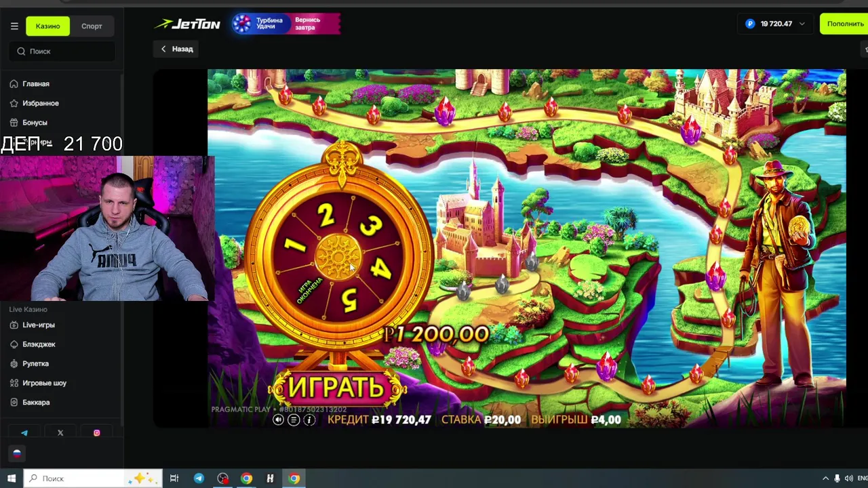Screen dimensions: 868x488
Task: Open Баккара in the sidebar
Action: tap(36, 403)
